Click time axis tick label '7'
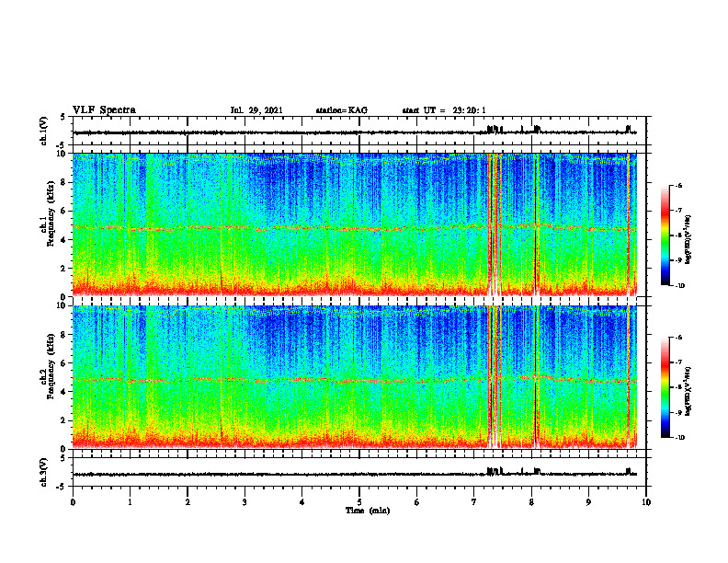728x563 pixels. (474, 502)
